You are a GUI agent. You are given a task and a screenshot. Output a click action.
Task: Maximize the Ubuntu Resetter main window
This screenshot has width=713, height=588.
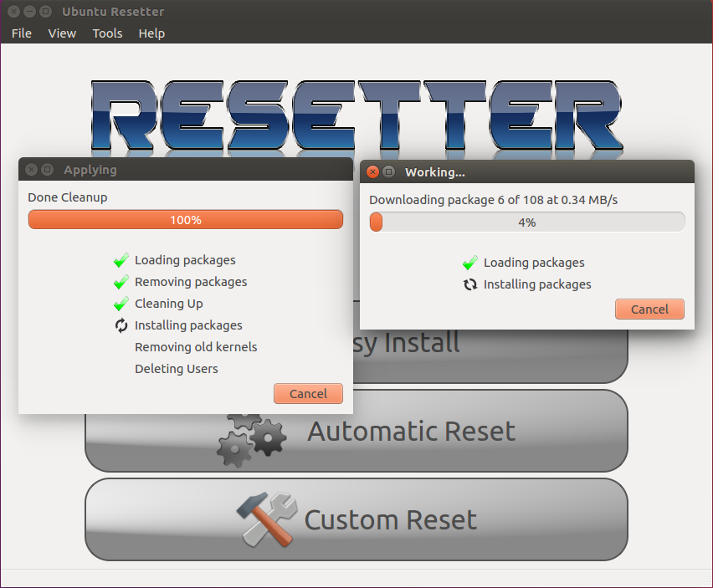45,12
